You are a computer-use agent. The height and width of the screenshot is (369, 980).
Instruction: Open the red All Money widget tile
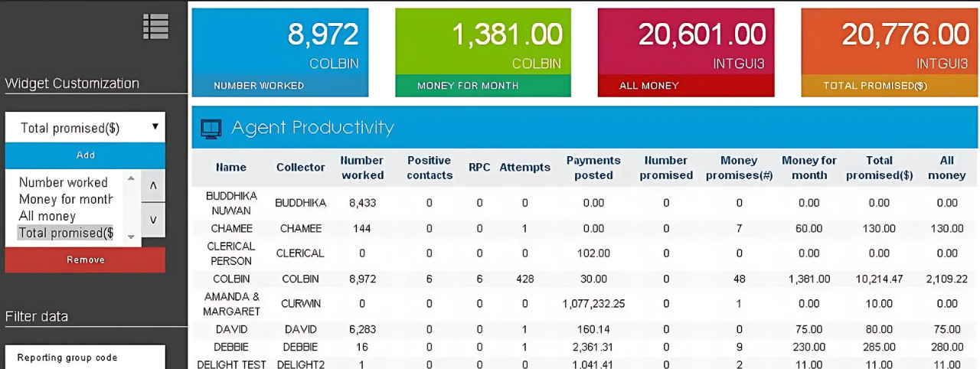click(x=686, y=52)
